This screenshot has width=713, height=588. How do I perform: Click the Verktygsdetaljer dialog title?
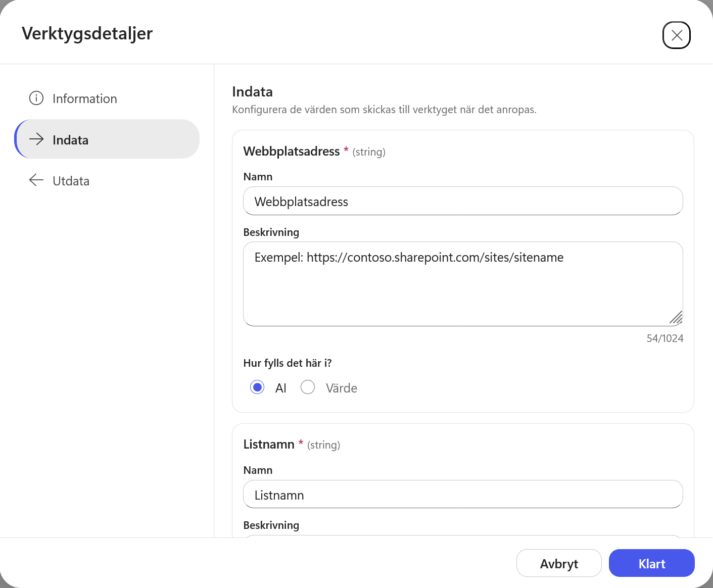point(87,34)
